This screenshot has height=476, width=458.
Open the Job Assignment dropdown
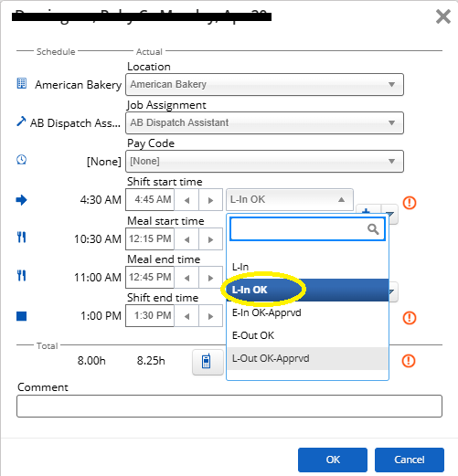click(264, 122)
